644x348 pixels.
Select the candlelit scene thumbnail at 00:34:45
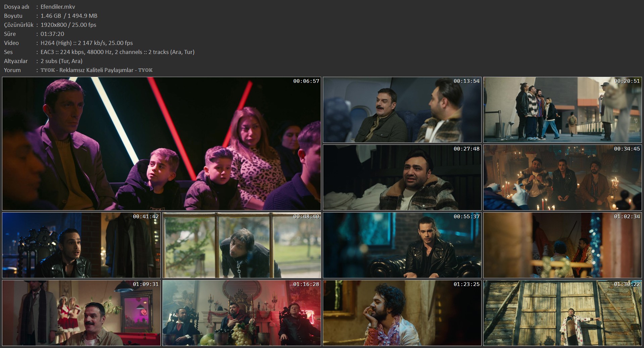(x=562, y=177)
